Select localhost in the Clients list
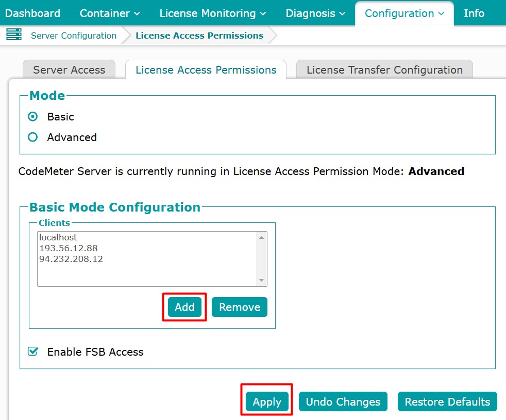Image resolution: width=506 pixels, height=420 pixels. click(58, 237)
